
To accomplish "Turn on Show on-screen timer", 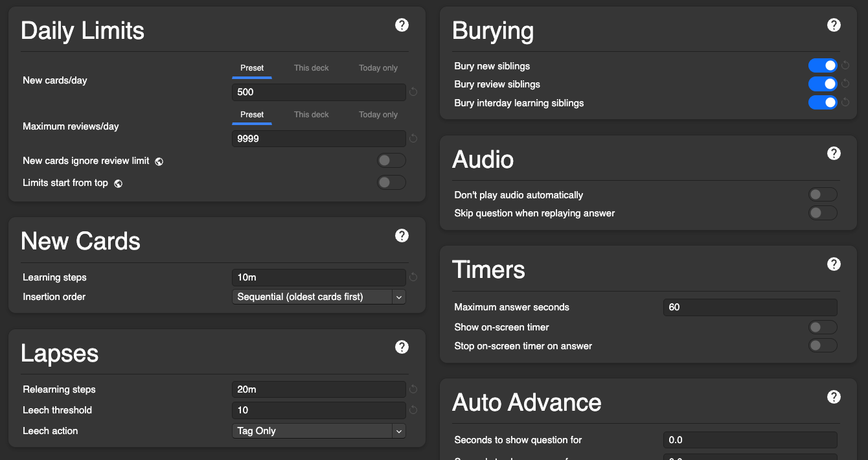I will click(823, 327).
